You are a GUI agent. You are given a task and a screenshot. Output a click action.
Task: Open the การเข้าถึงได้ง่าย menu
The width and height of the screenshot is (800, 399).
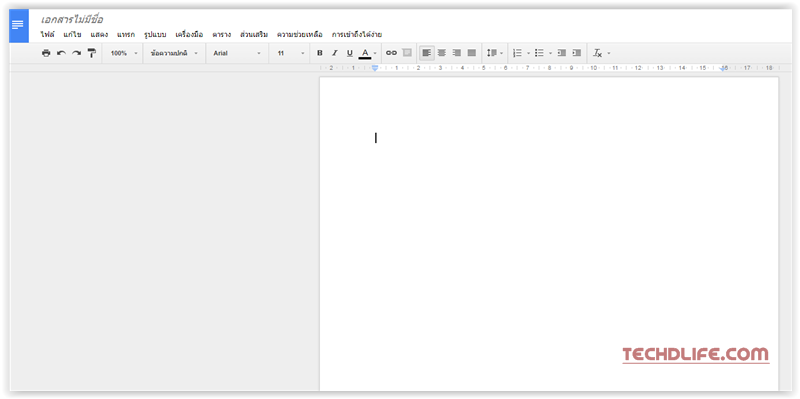tap(357, 35)
